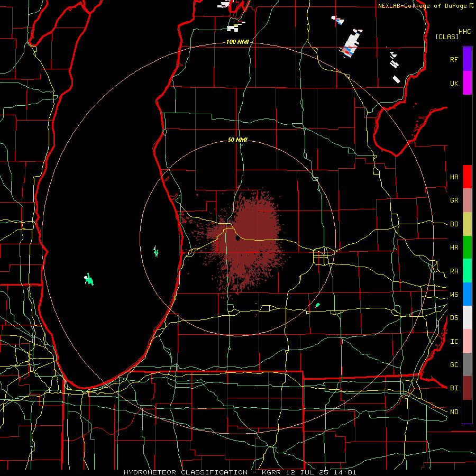Click the 'GC' legend label text
The height and width of the screenshot is (476, 476).
click(x=454, y=365)
